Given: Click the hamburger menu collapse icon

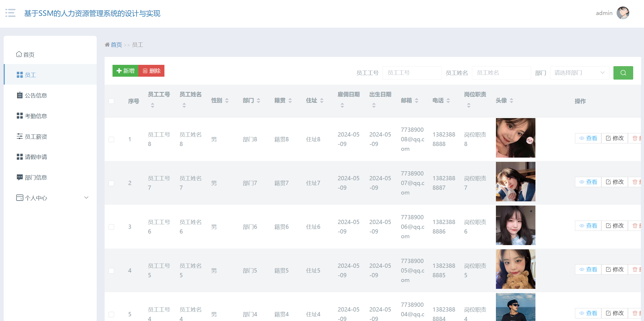Looking at the screenshot, I should click(10, 13).
